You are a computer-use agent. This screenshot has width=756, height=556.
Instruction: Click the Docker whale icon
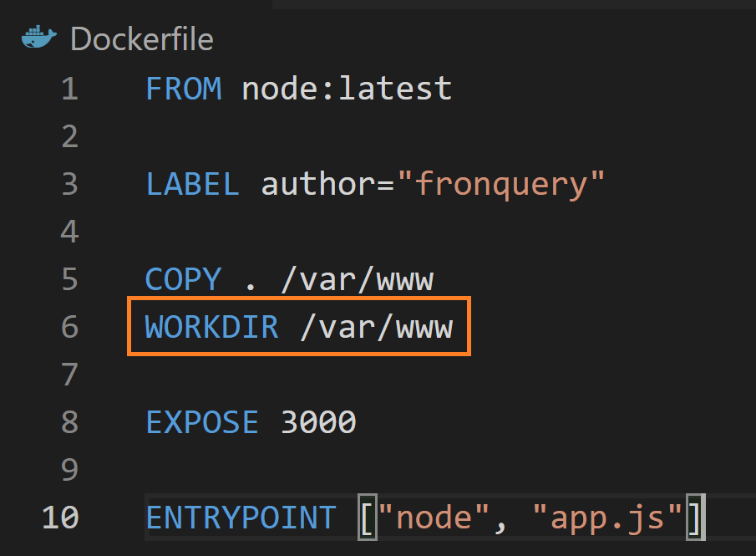[x=39, y=38]
